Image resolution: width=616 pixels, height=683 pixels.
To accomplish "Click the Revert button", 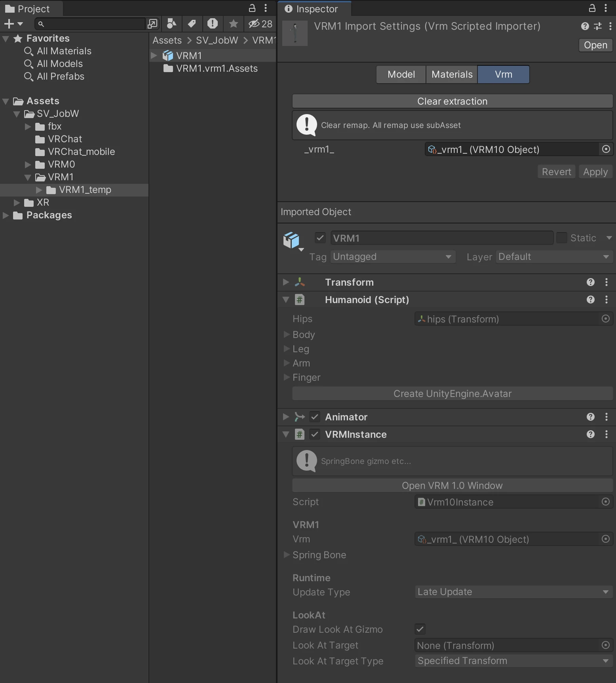I will tap(556, 172).
